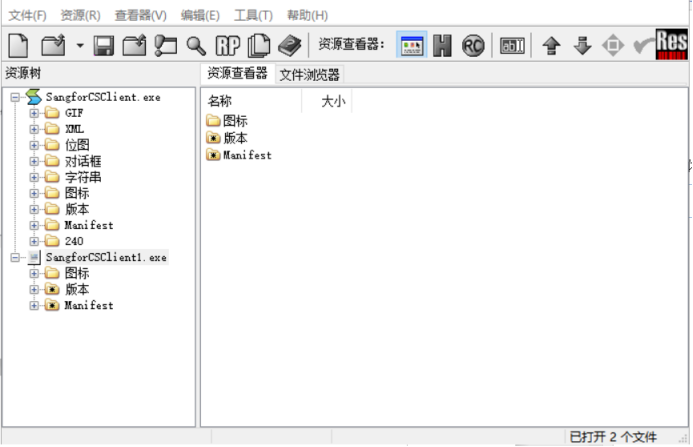Select the 位图 tree folder

click(77, 145)
